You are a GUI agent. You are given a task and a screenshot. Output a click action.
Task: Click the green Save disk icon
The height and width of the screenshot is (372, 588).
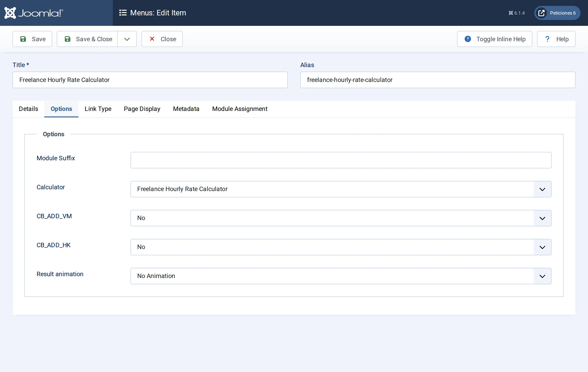23,39
